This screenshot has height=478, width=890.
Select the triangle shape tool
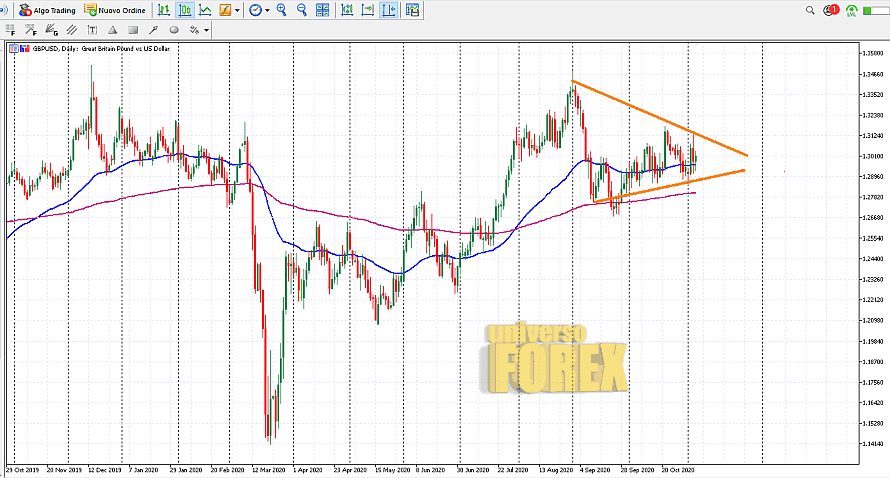tap(113, 30)
